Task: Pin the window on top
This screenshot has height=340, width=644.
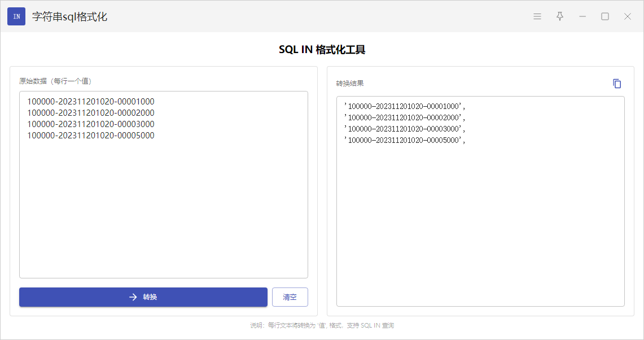Action: 560,16
